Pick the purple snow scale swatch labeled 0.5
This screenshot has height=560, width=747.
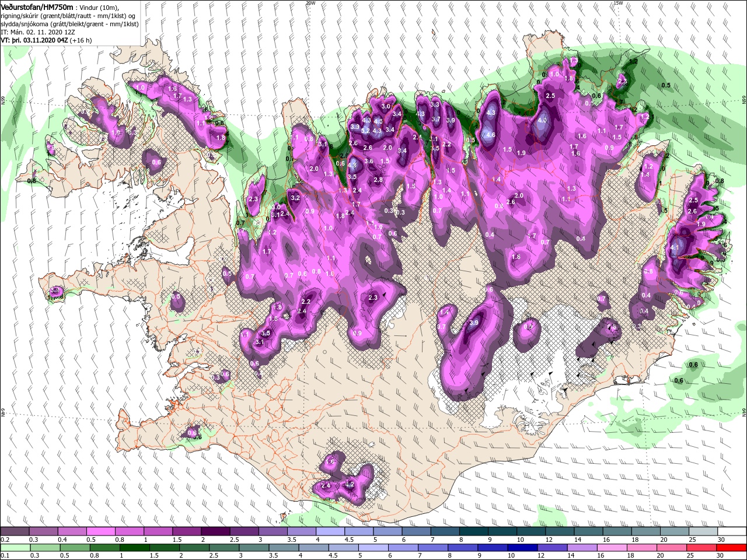point(100,531)
